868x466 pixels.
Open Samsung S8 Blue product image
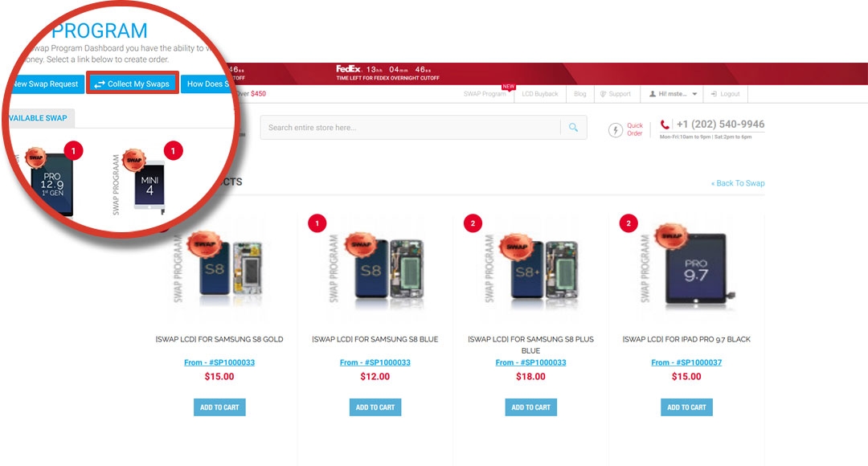coord(375,269)
